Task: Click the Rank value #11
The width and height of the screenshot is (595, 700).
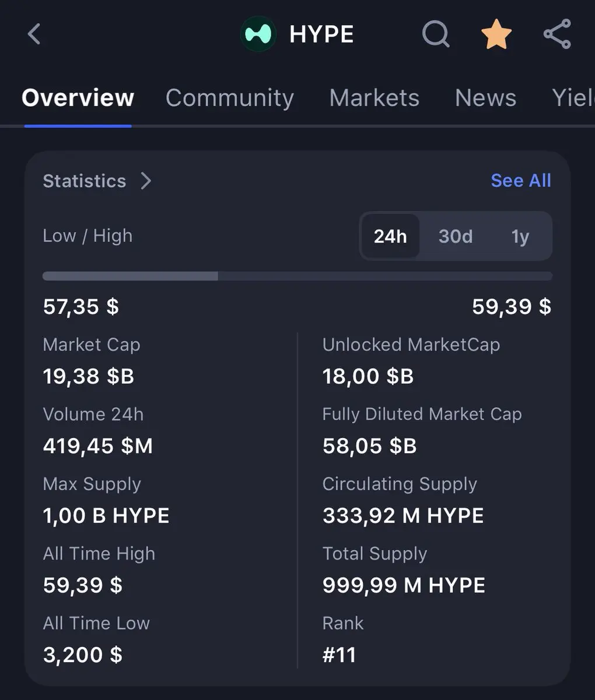Action: [339, 654]
